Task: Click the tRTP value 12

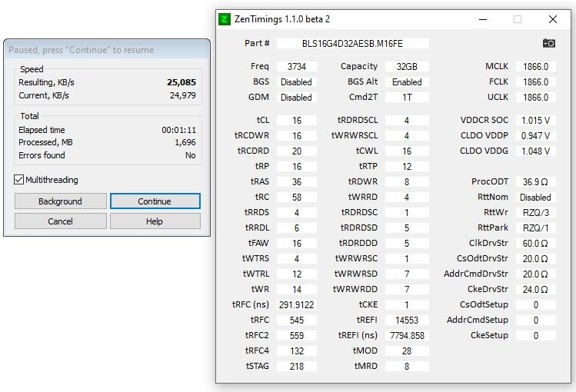Action: [x=407, y=167]
